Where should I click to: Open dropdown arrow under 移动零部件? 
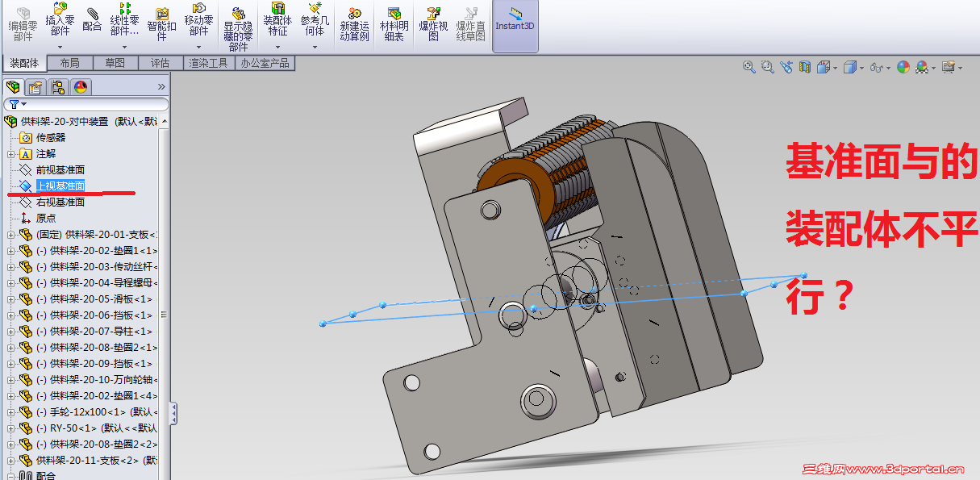tap(198, 48)
